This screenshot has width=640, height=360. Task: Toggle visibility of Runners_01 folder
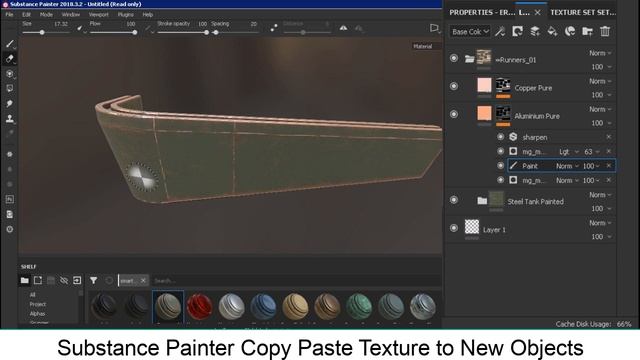tap(453, 58)
